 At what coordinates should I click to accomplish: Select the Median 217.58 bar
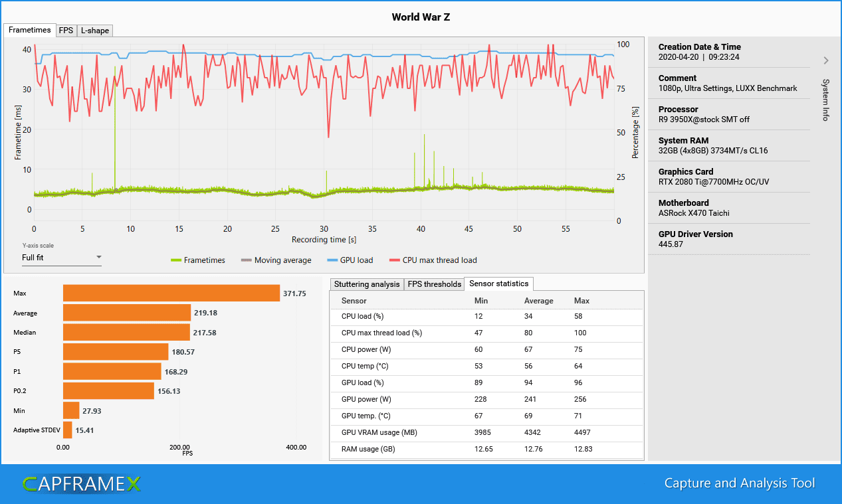[126, 332]
